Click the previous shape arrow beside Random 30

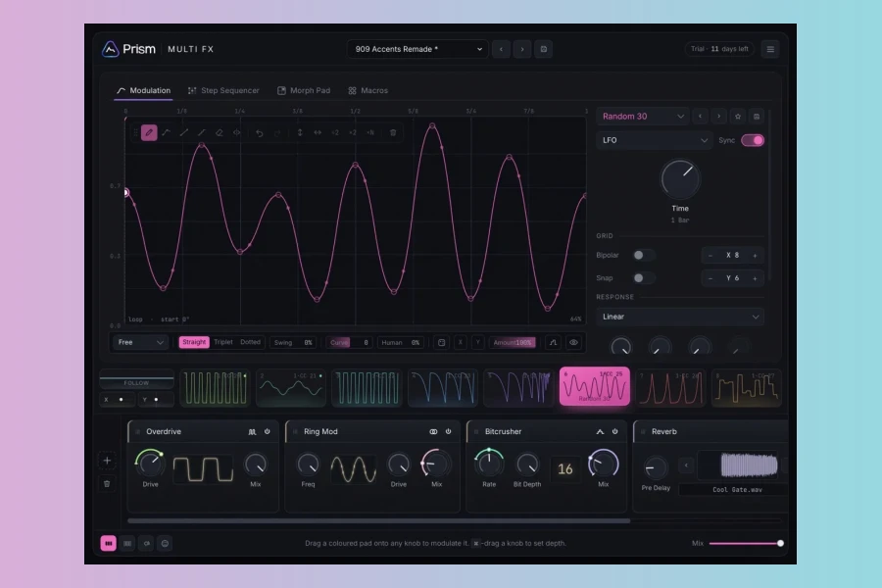[701, 117]
